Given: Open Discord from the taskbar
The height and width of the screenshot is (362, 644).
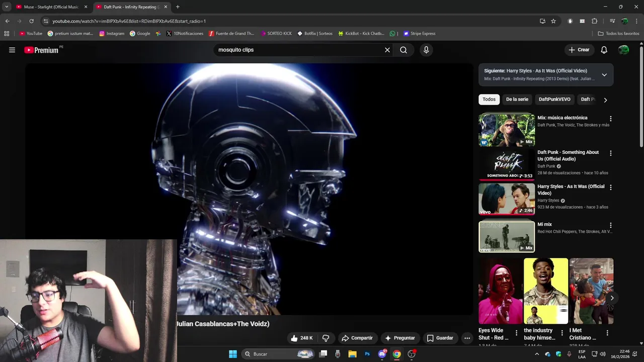Looking at the screenshot, I should (382, 354).
